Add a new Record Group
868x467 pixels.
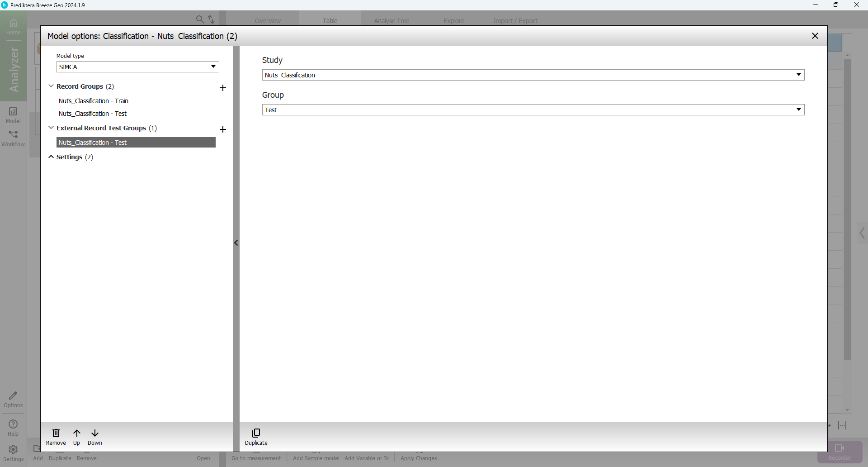coord(222,88)
